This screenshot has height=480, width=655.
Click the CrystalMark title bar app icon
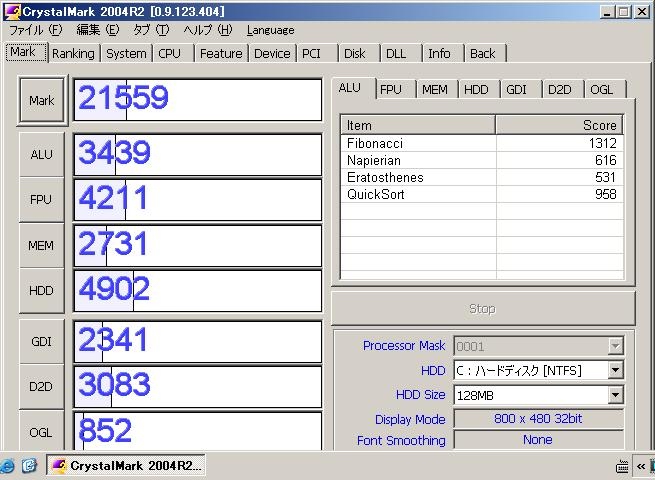(12, 11)
